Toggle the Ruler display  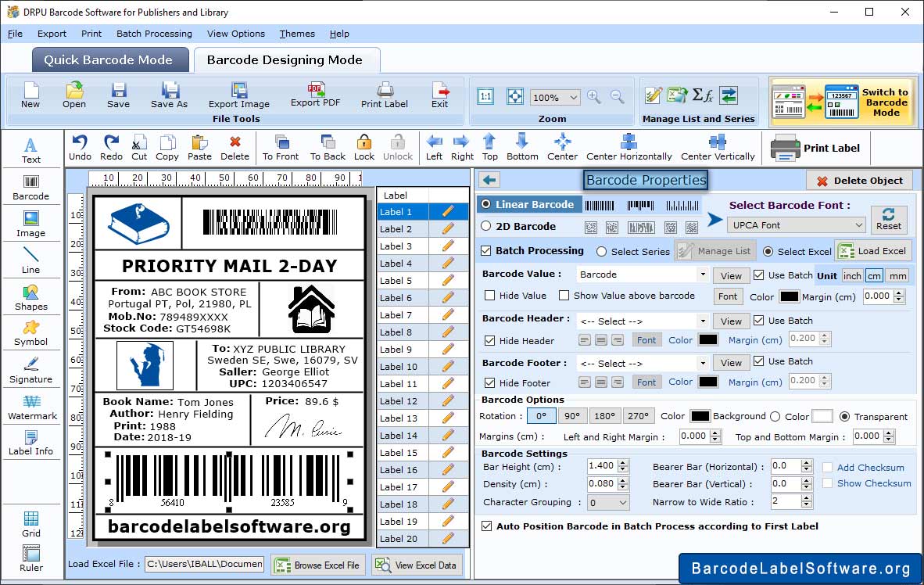pos(30,558)
